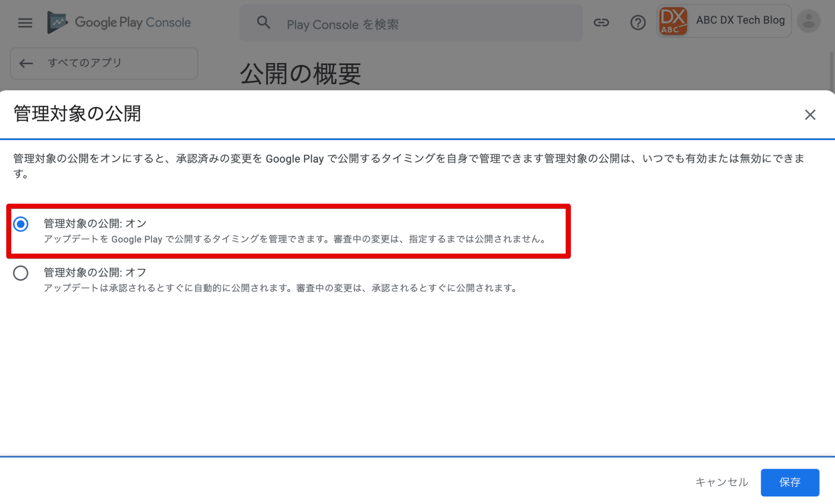Click すべてのアプリ navigation item
The image size is (835, 504).
(85, 63)
